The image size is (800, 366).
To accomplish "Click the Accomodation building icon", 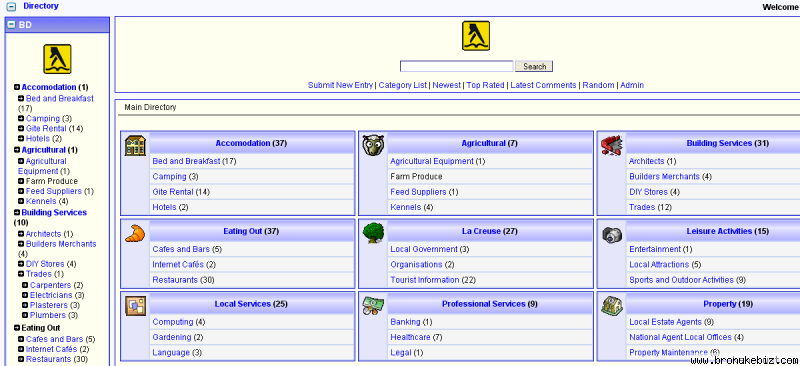I will point(135,145).
